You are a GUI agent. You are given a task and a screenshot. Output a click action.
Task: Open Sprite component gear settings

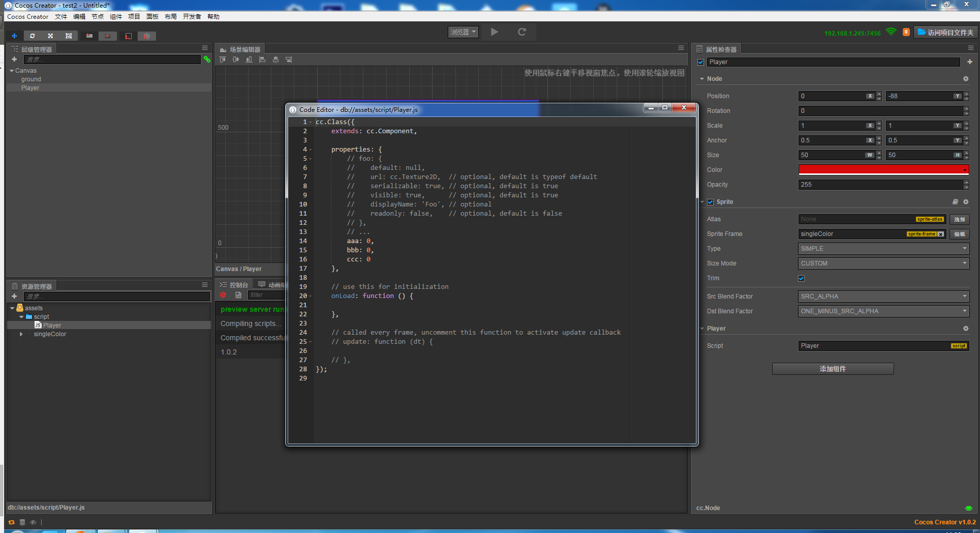966,202
